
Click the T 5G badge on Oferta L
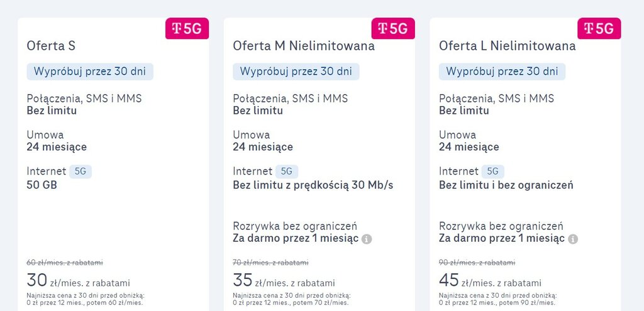click(599, 28)
